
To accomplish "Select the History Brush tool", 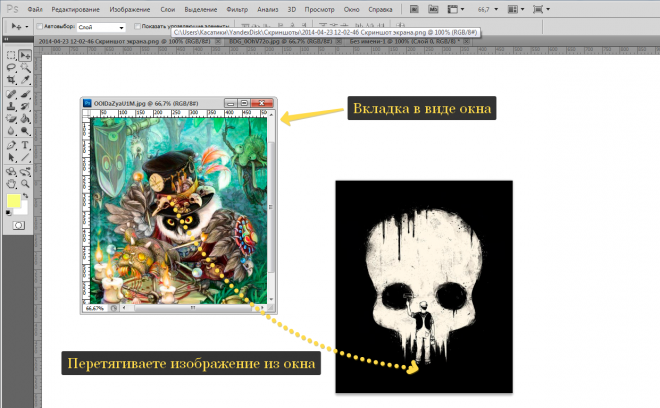I will click(x=25, y=106).
